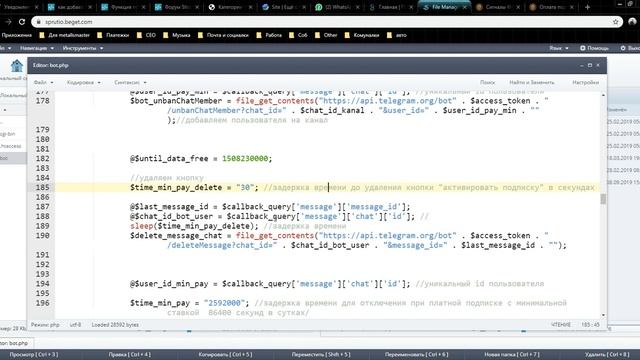The image size is (640, 360).
Task: Open the 'Музыка' bookmark folder
Action: click(x=177, y=35)
